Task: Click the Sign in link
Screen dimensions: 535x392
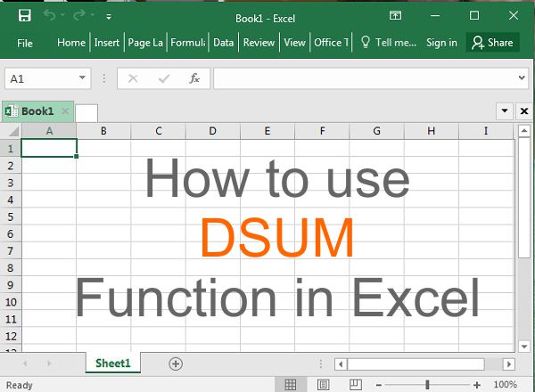Action: [441, 43]
